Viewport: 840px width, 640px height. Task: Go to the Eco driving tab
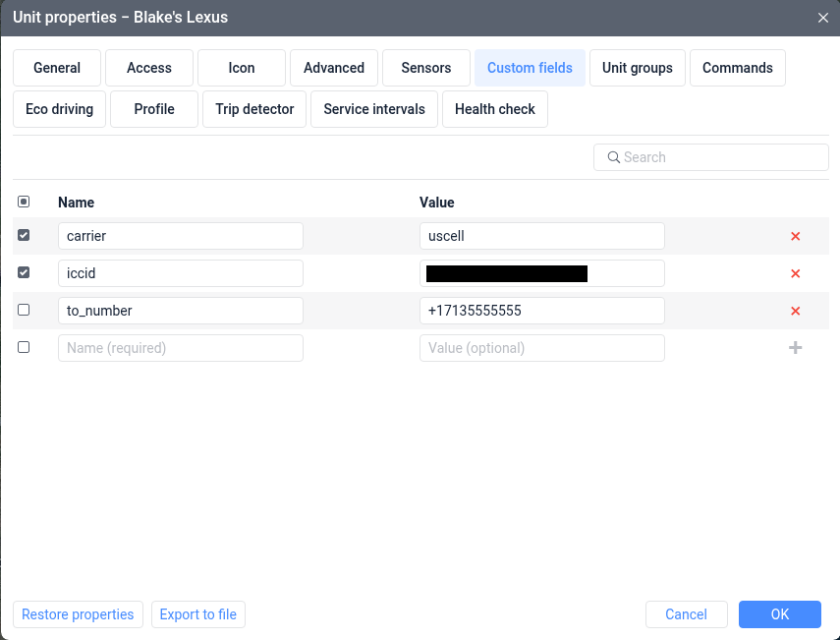tap(59, 109)
